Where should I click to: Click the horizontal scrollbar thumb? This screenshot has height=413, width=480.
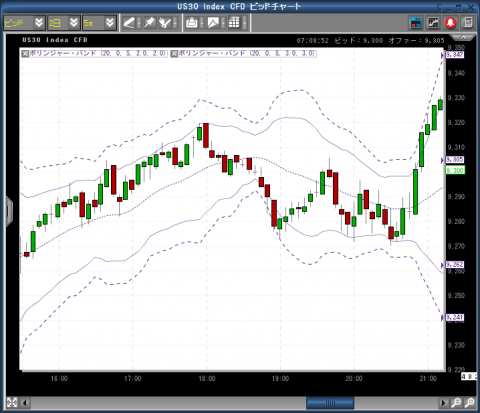330,403
